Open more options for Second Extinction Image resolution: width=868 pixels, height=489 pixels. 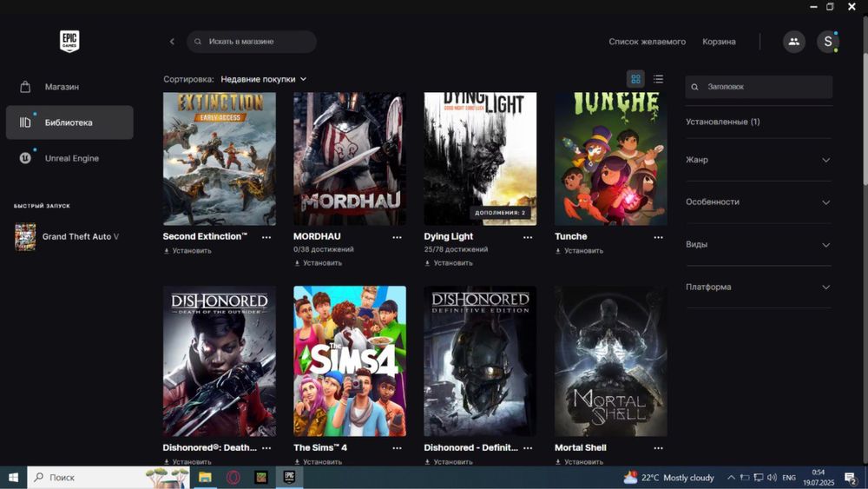(266, 237)
